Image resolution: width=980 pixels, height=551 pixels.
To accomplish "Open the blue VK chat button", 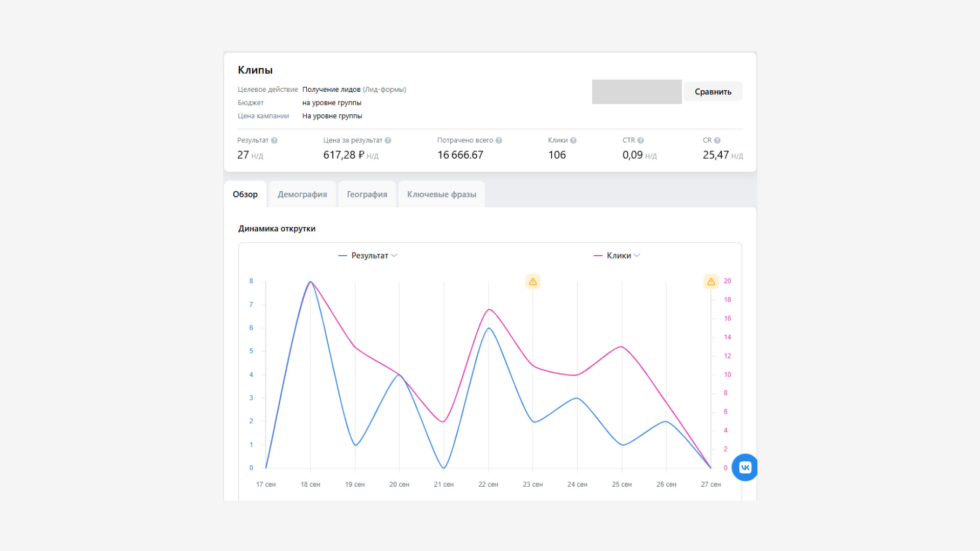I will pyautogui.click(x=745, y=467).
